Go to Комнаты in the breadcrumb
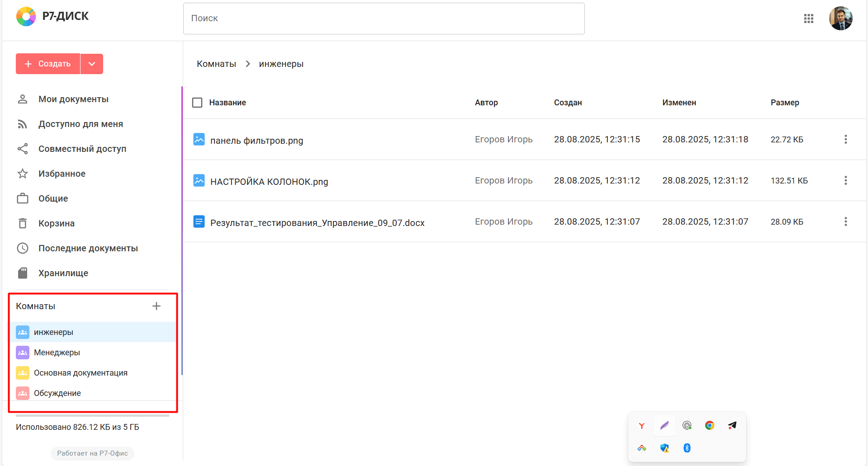The height and width of the screenshot is (466, 868). 216,64
